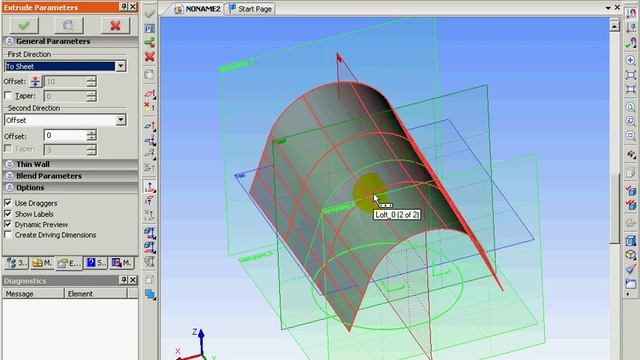Enable the first direction Taper checkbox
The width and height of the screenshot is (640, 360).
(x=8, y=96)
